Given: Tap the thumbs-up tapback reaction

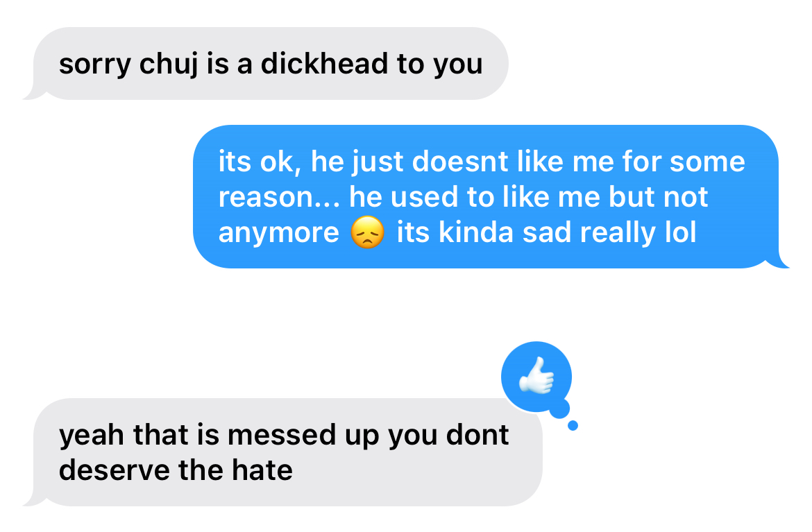Looking at the screenshot, I should pos(536,376).
